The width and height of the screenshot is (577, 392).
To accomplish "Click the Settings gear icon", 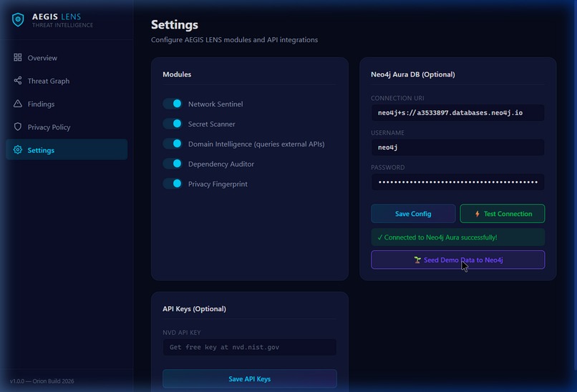I will (18, 150).
